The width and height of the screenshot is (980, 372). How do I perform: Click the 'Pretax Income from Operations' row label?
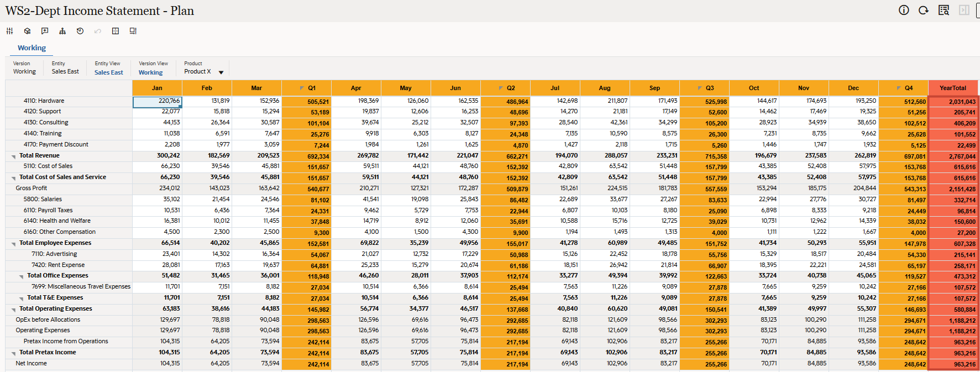(66, 341)
